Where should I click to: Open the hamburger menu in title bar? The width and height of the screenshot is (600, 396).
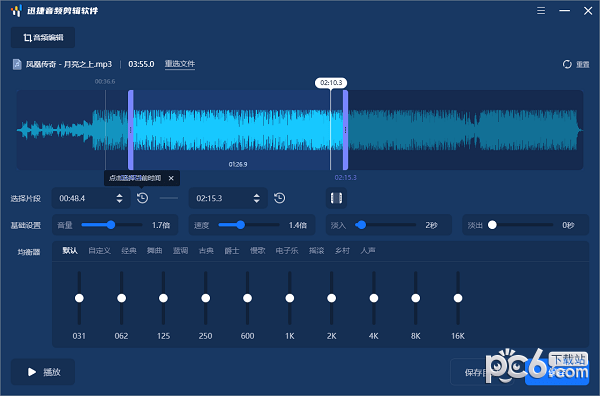(x=541, y=11)
